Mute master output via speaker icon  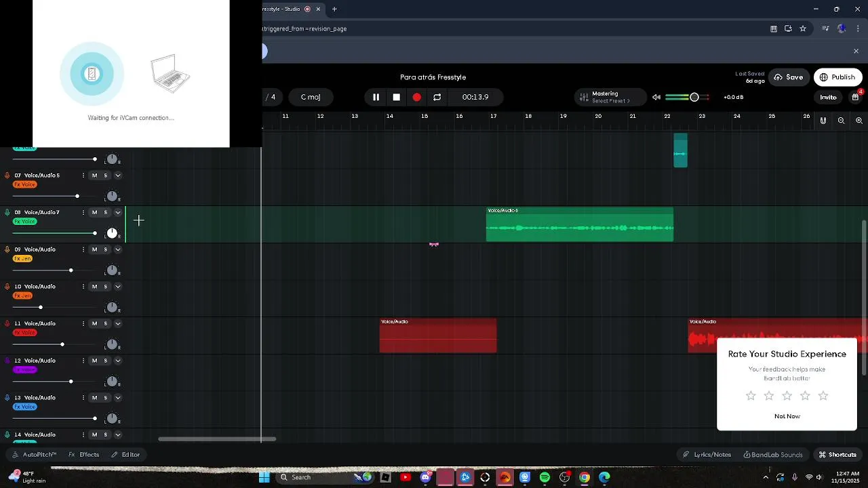pyautogui.click(x=656, y=97)
